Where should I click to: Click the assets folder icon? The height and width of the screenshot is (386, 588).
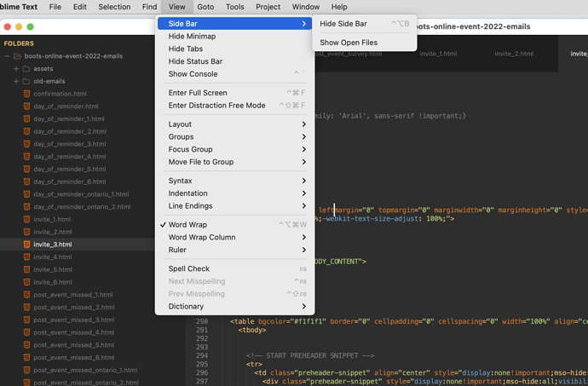26,69
